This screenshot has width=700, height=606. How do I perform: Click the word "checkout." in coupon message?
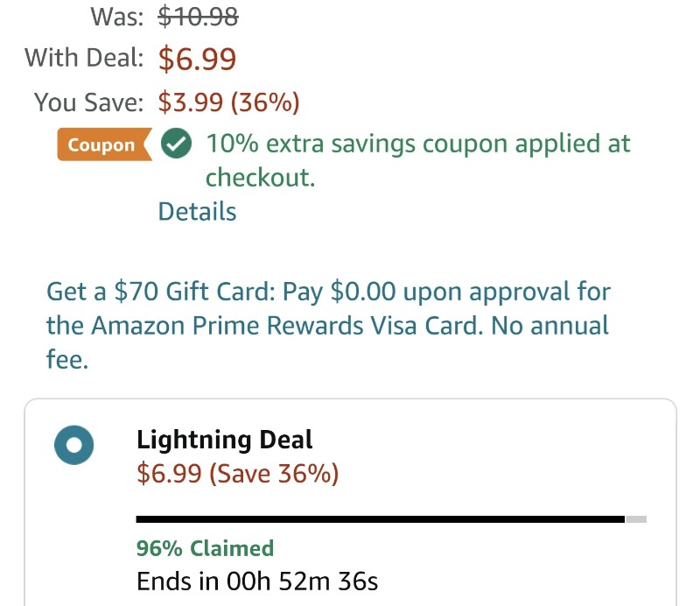tap(260, 178)
